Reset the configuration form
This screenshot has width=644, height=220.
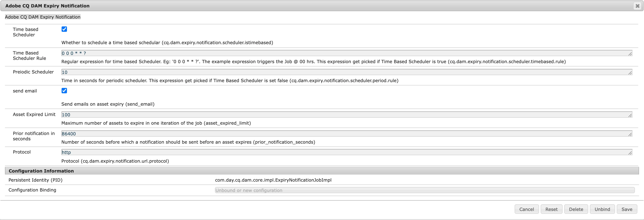(x=551, y=209)
